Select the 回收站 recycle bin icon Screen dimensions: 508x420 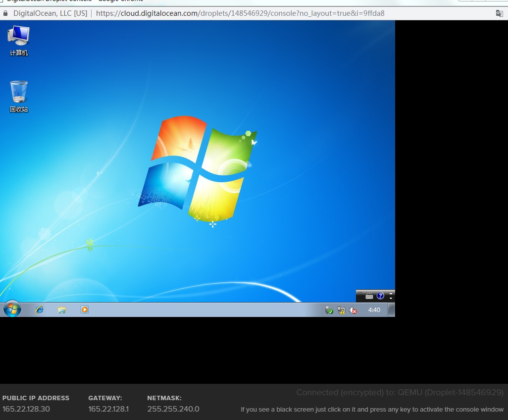tap(19, 97)
